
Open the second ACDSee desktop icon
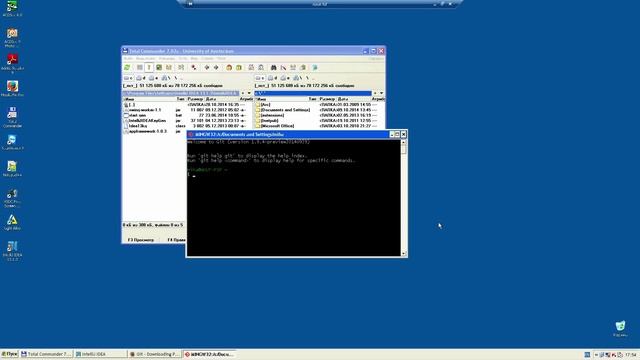(12, 38)
